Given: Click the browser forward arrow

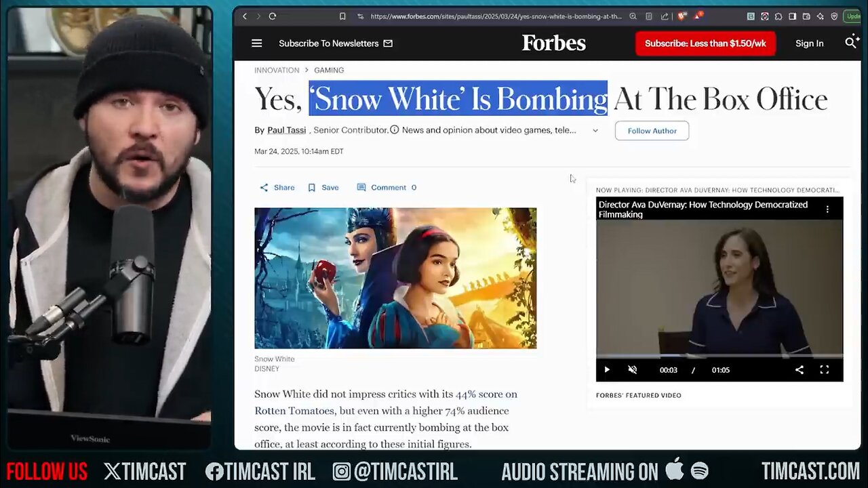Looking at the screenshot, I should click(x=258, y=16).
